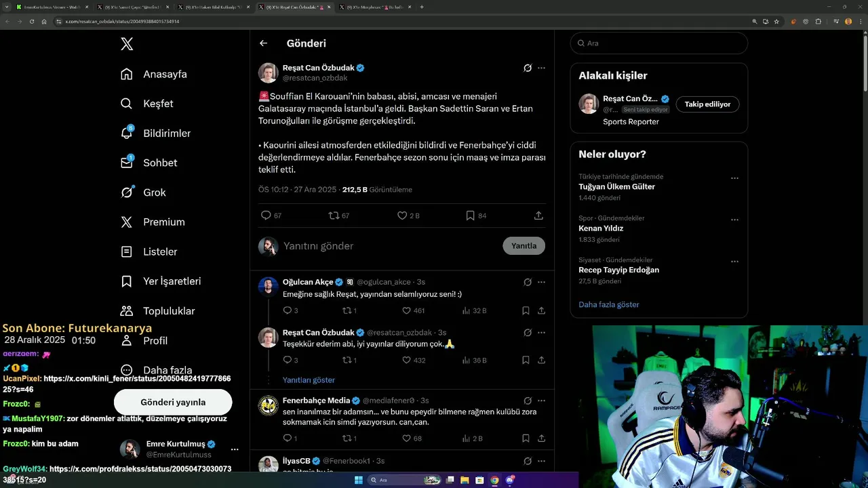Image resolution: width=868 pixels, height=488 pixels.
Task: Open more options on Fenerbahçe Media's reply
Action: point(541,401)
